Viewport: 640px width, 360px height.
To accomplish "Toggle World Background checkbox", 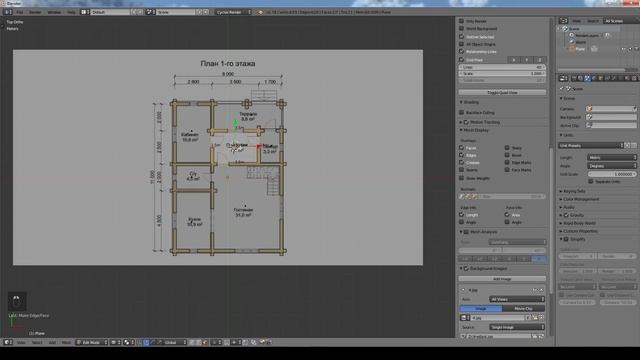I will point(462,29).
